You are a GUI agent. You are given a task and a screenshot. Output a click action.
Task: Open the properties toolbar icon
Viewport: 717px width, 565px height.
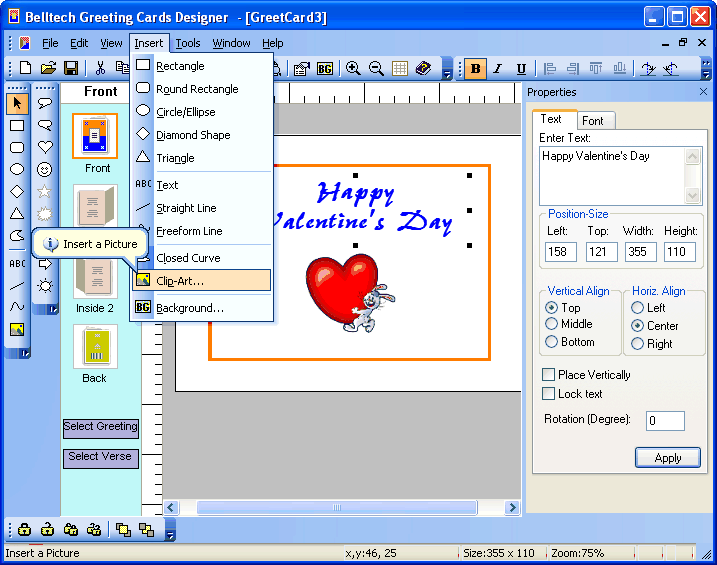click(302, 69)
